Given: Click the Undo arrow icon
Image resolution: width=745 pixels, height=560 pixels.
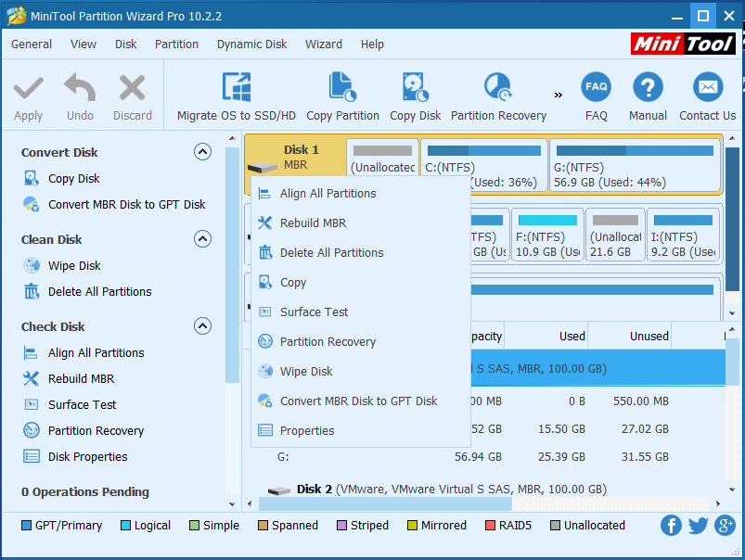Looking at the screenshot, I should (x=80, y=87).
